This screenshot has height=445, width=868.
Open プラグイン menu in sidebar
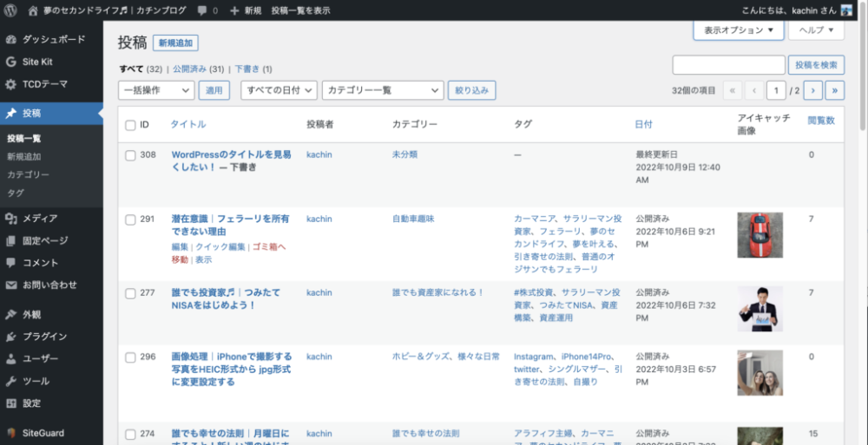pos(46,337)
